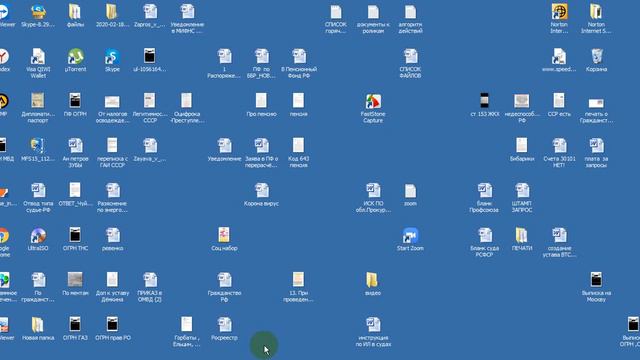Open создание устава ВТС document
640x360 pixels.
[559, 236]
